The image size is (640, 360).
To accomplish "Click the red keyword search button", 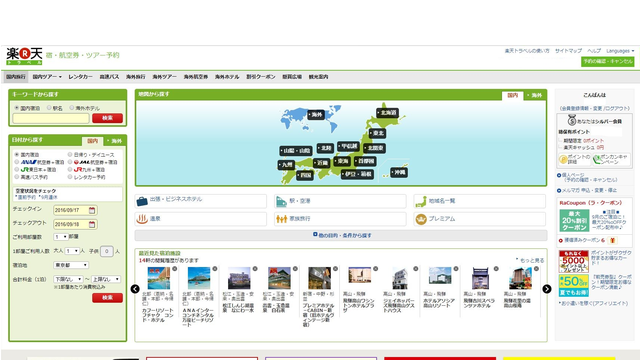I will [107, 118].
